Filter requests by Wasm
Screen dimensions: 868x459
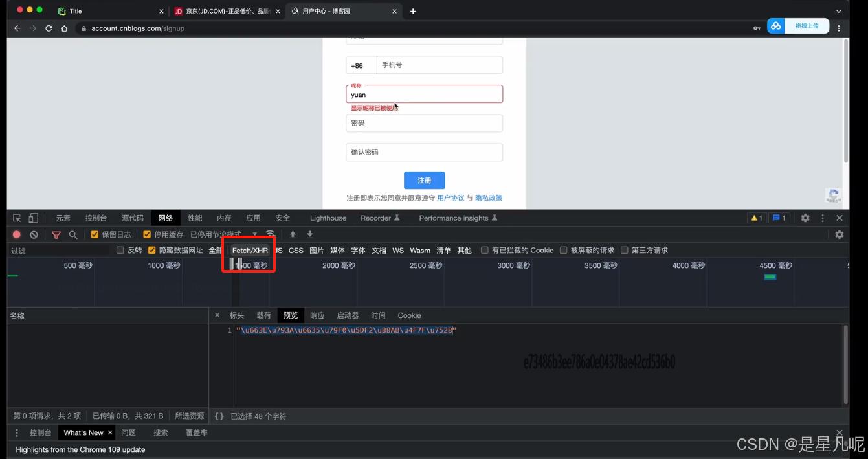(420, 251)
